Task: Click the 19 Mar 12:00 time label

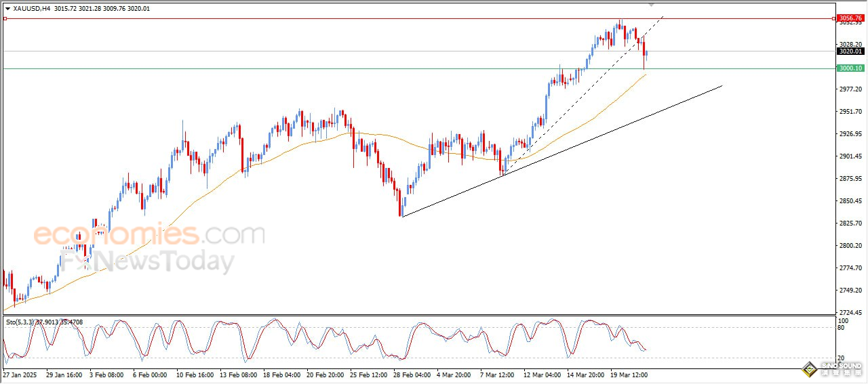Action: [x=629, y=374]
